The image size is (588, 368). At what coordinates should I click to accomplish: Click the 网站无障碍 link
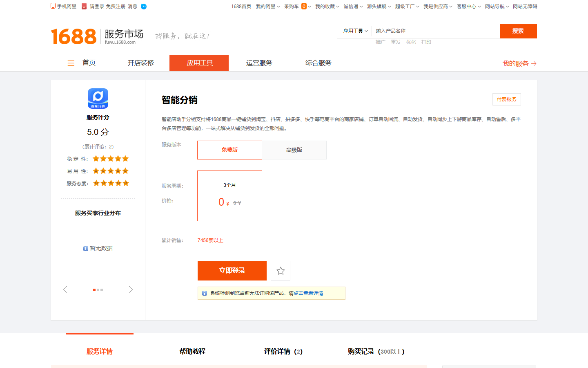pyautogui.click(x=525, y=7)
